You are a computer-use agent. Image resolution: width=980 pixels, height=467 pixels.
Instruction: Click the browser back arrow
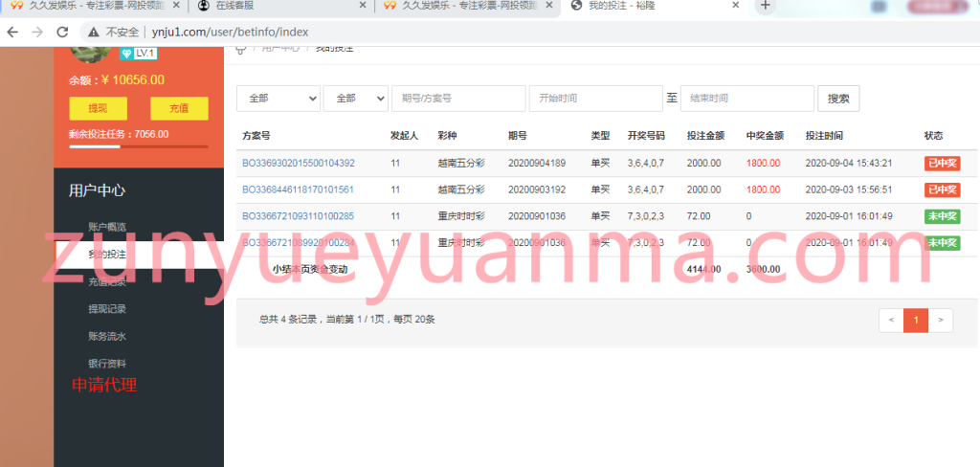12,32
